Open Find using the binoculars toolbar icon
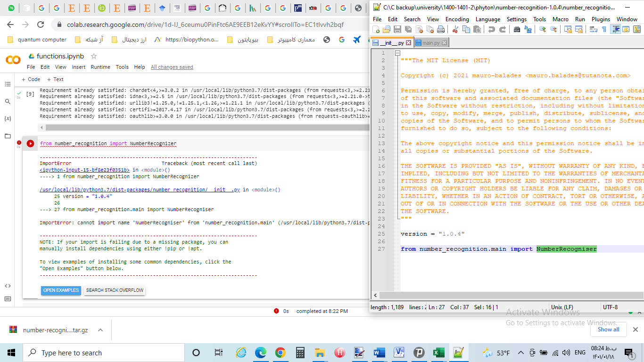Image resolution: width=644 pixels, height=362 pixels. (x=518, y=29)
